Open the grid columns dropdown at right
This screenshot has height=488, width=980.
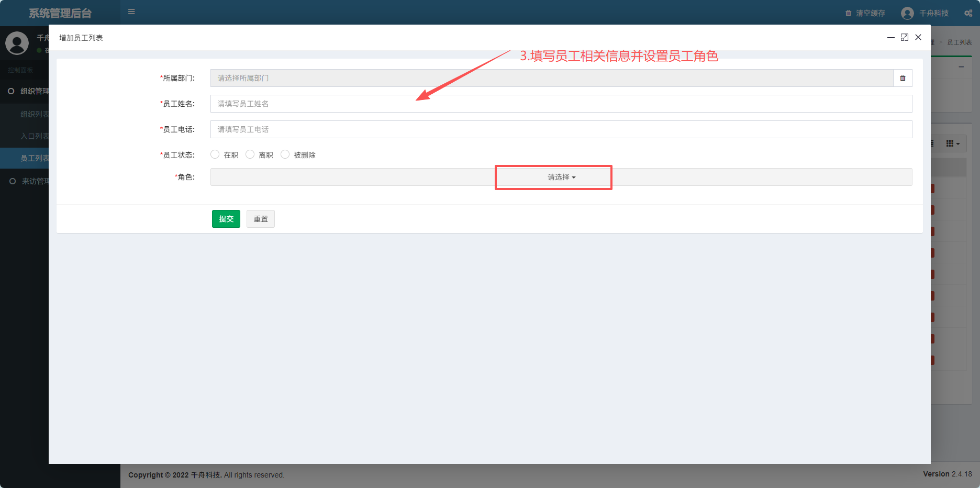click(x=952, y=143)
